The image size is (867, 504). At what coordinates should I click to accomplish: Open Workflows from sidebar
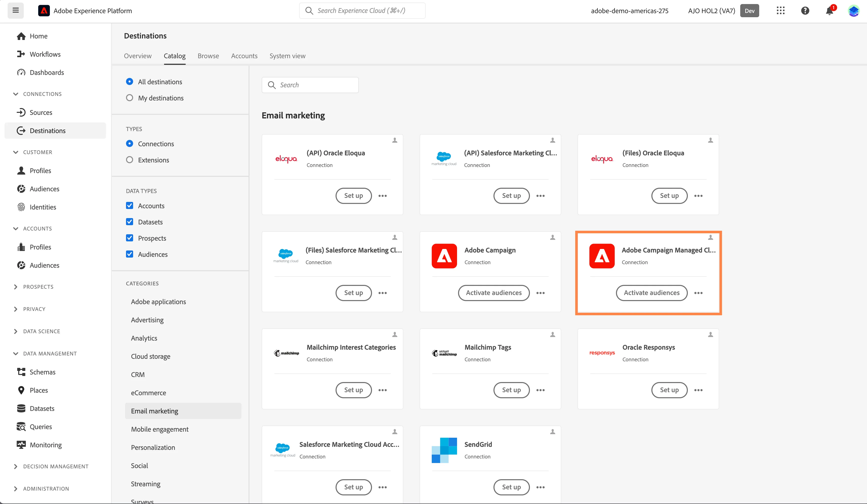[x=45, y=54]
